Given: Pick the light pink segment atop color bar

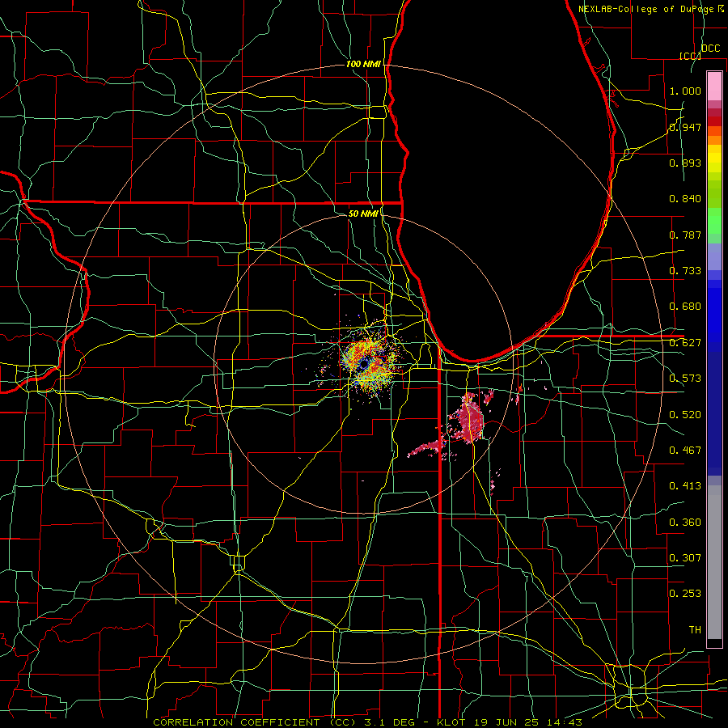Looking at the screenshot, I should click(x=714, y=86).
